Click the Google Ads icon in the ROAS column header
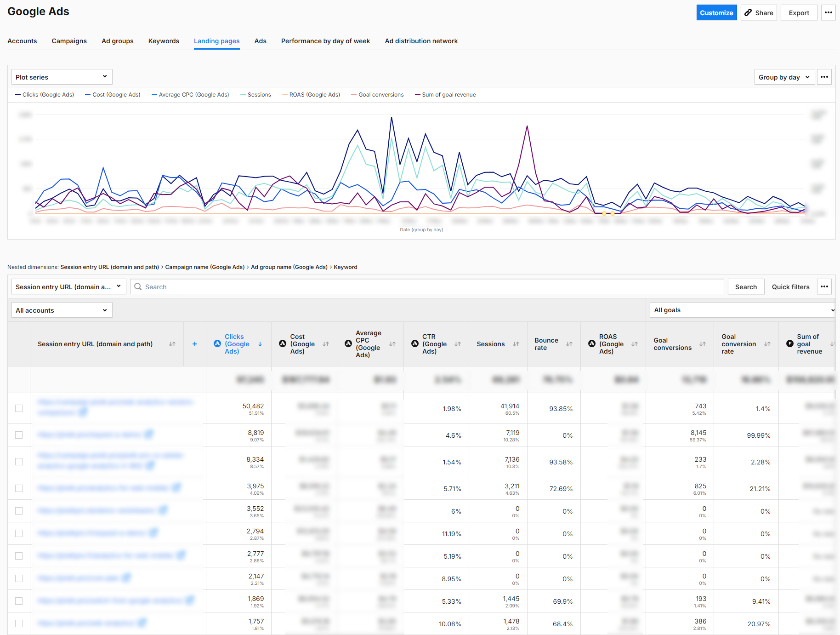Screen dimensions: 840x635 click(x=592, y=343)
